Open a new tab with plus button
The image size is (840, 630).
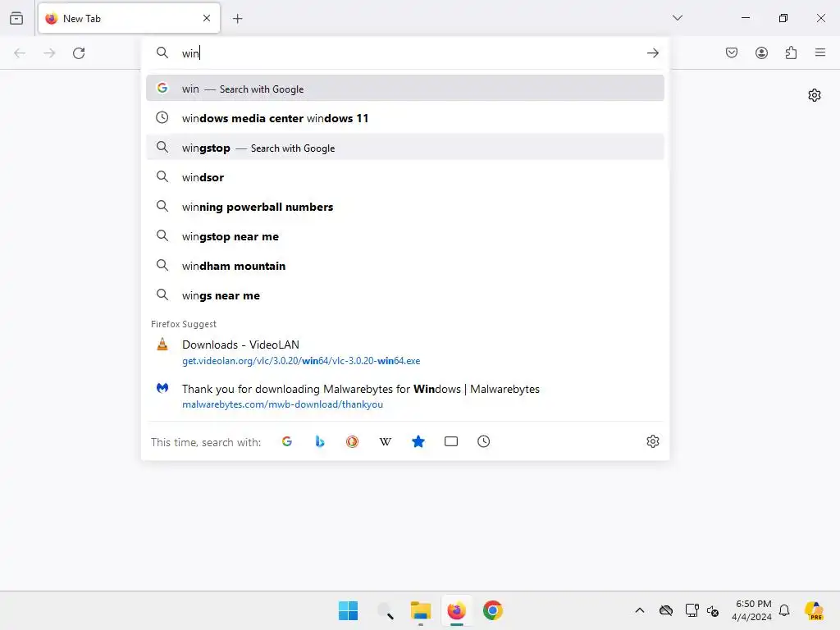[237, 19]
